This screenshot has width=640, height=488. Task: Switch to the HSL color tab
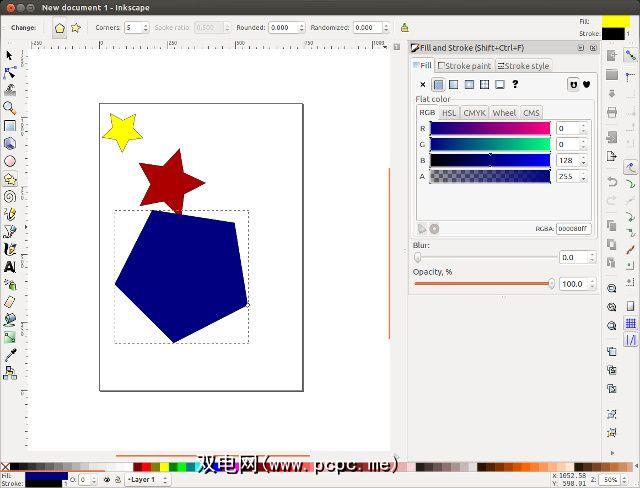click(x=450, y=113)
